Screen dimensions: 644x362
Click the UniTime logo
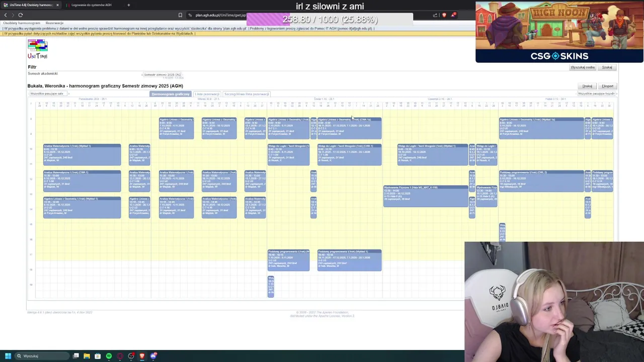[x=38, y=49]
